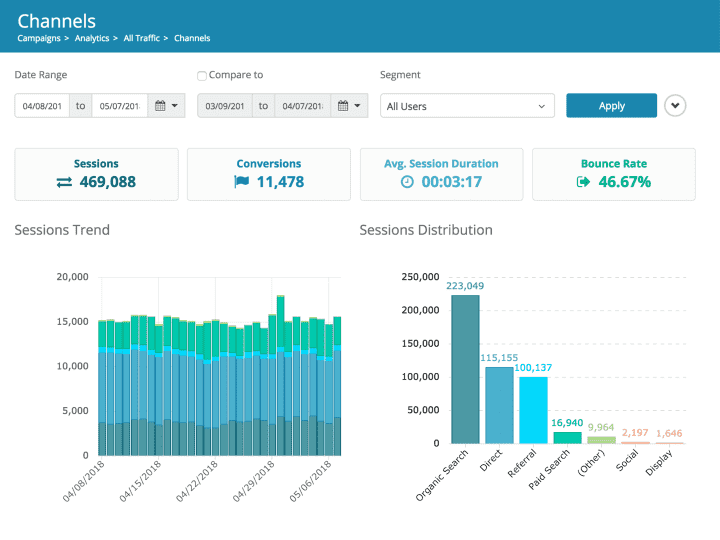Click the end date field 05/07/2018
Viewport: 720px width, 540px height.
pyautogui.click(x=119, y=106)
